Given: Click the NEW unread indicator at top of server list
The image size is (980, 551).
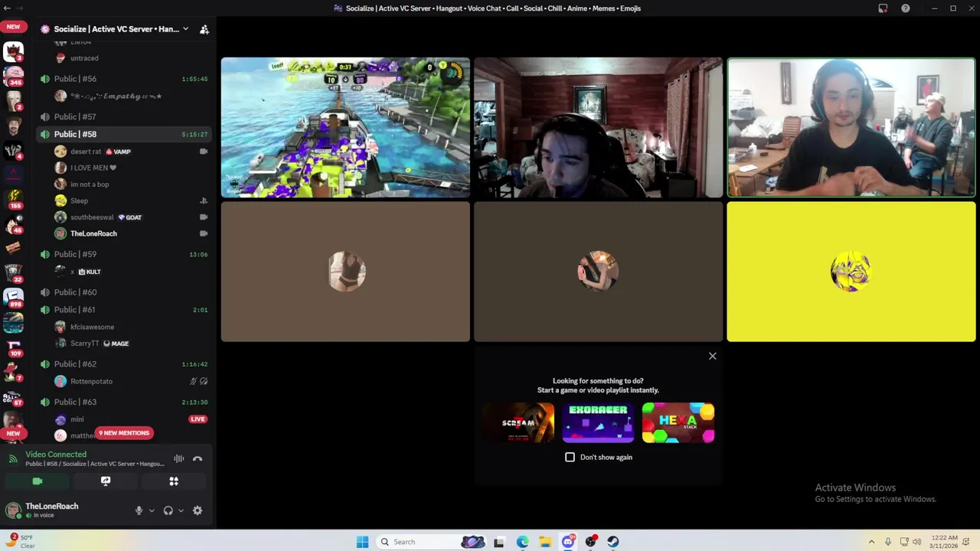Looking at the screenshot, I should pyautogui.click(x=13, y=27).
